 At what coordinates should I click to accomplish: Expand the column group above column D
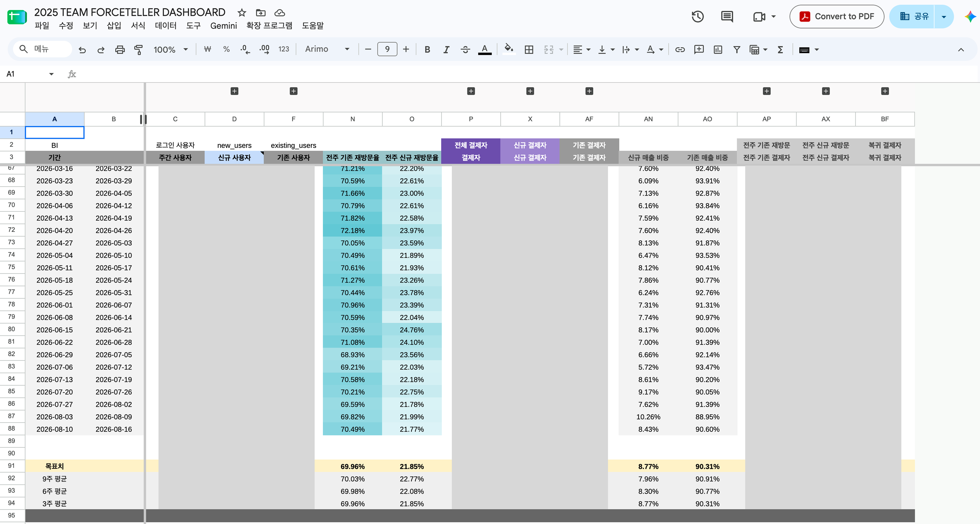click(x=234, y=91)
